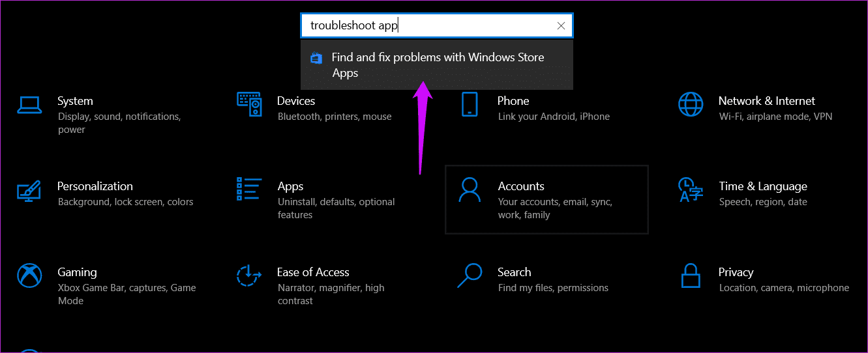868x353 pixels.
Task: Click the Search magnifier icon
Action: click(x=470, y=275)
